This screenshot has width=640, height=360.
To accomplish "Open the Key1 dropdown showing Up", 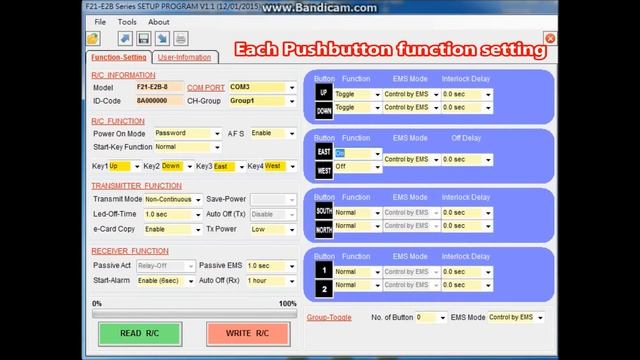I will click(124, 166).
